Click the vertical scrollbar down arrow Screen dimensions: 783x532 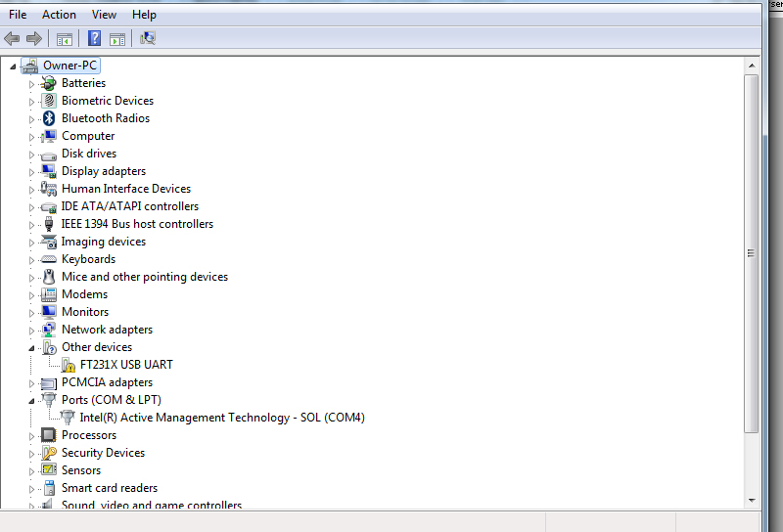(752, 500)
